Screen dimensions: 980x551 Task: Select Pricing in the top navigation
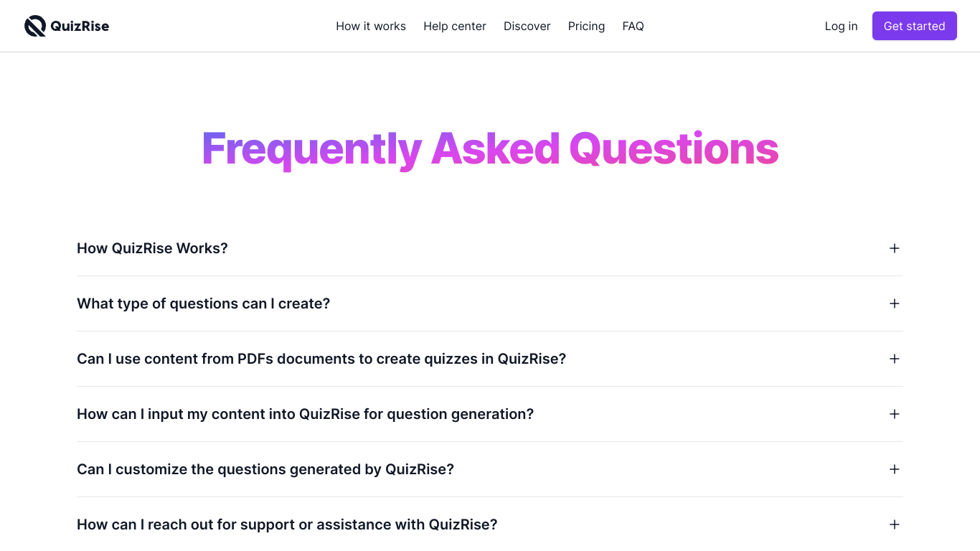(x=586, y=26)
